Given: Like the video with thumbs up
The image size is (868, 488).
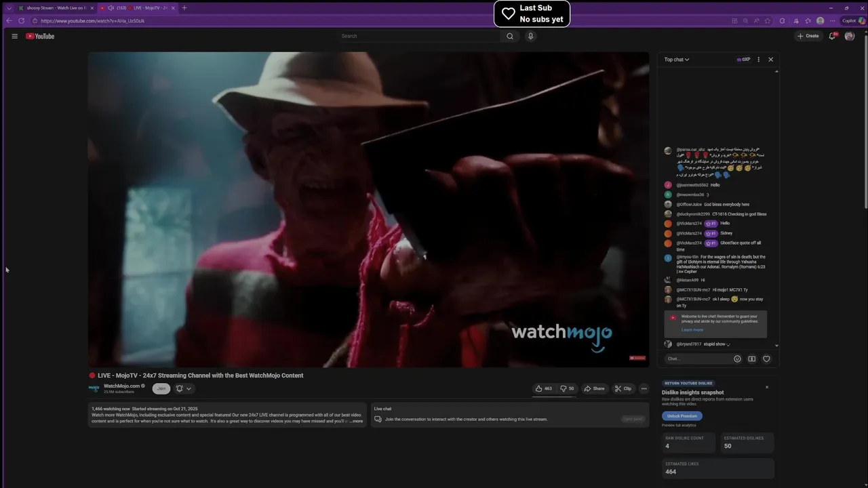Looking at the screenshot, I should pyautogui.click(x=544, y=388).
